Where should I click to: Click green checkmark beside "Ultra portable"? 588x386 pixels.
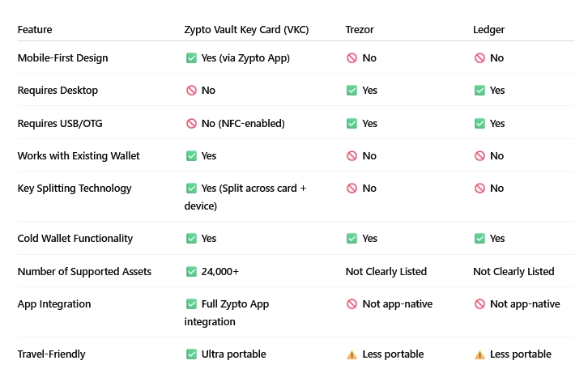pyautogui.click(x=191, y=354)
